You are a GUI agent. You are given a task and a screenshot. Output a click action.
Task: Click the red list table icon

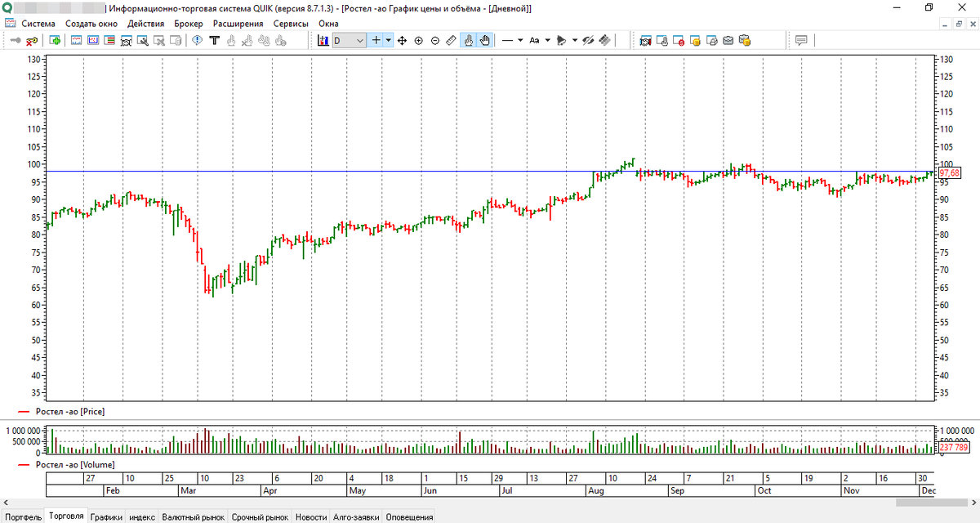(x=109, y=40)
